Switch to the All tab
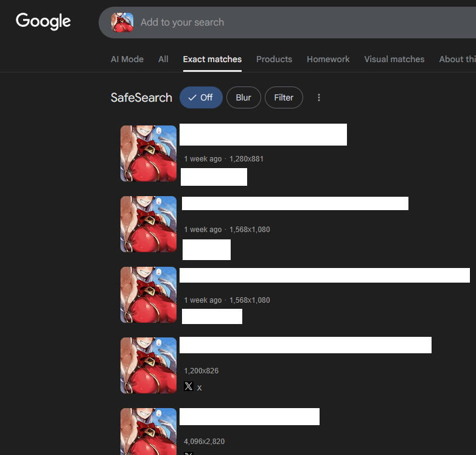The width and height of the screenshot is (476, 455). [163, 59]
